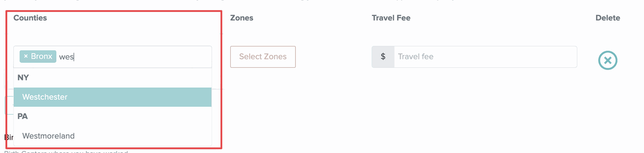
Task: Click the cut-off Birth Centers text at bottom
Action: [x=67, y=152]
